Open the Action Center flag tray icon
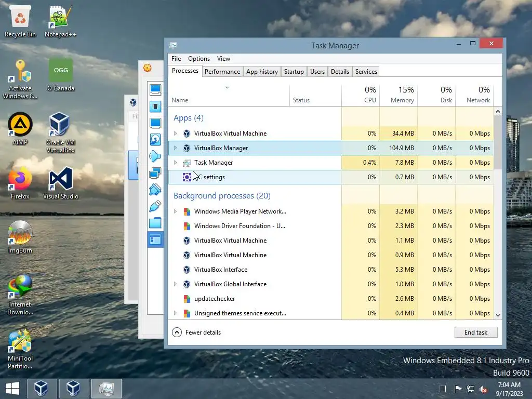The image size is (532, 399). [458, 389]
